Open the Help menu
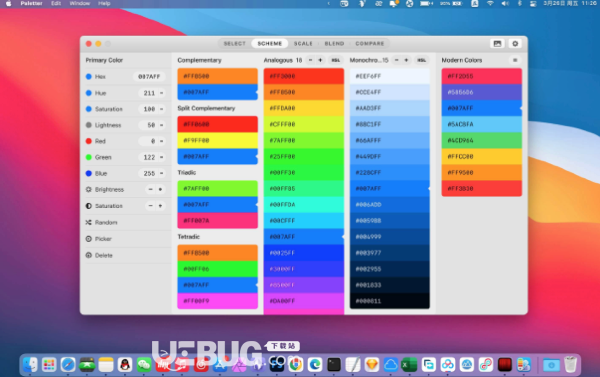Screen dimensions: 600x377 104,3
